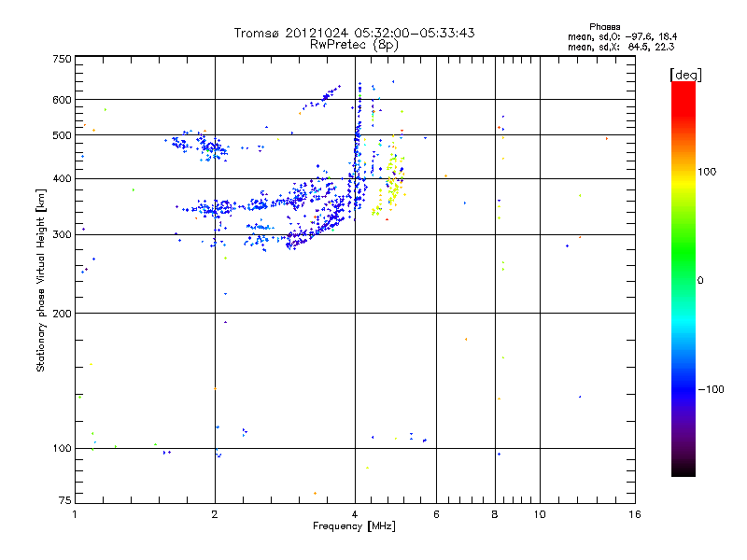Click the '[deg]' colorbar unit label
The height and width of the screenshot is (560, 747).
click(685, 75)
